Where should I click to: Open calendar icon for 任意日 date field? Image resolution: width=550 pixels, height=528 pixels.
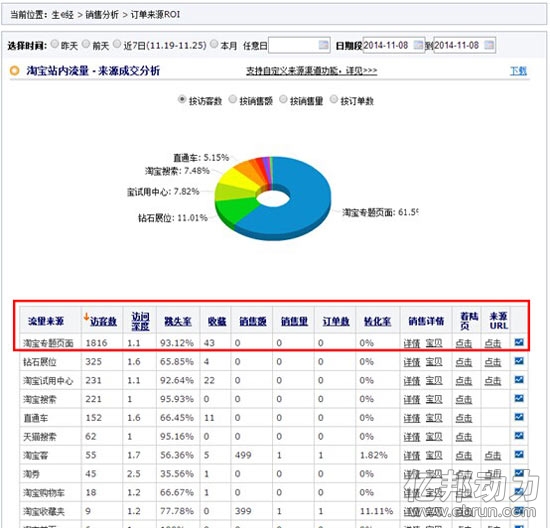[x=323, y=45]
